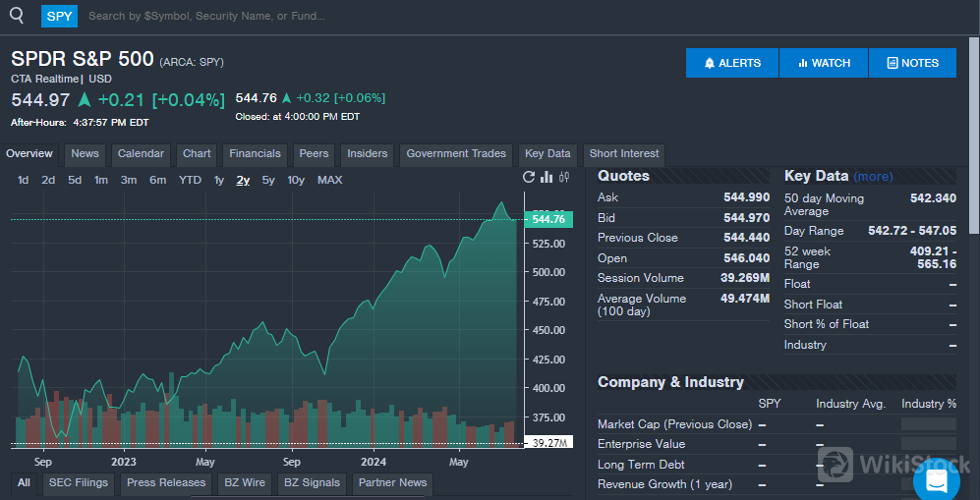Image resolution: width=980 pixels, height=500 pixels.
Task: Open the Financials tab
Action: (x=255, y=154)
